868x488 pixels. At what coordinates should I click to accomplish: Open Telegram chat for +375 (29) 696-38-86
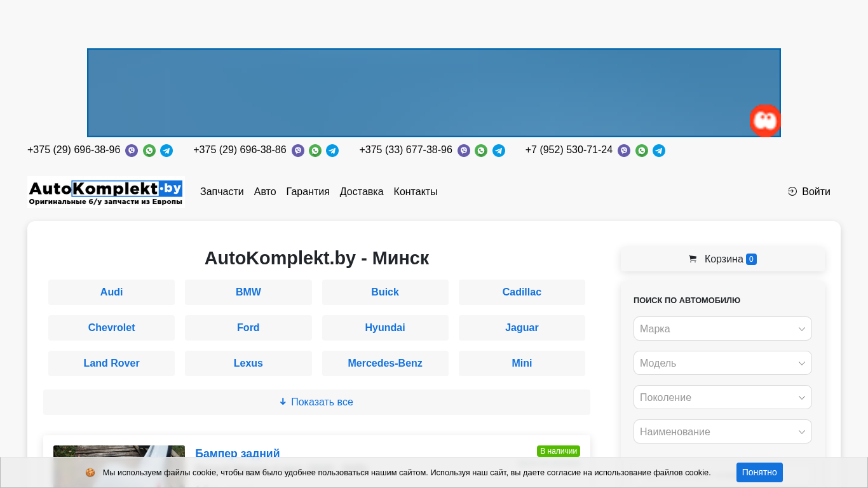pyautogui.click(x=332, y=151)
